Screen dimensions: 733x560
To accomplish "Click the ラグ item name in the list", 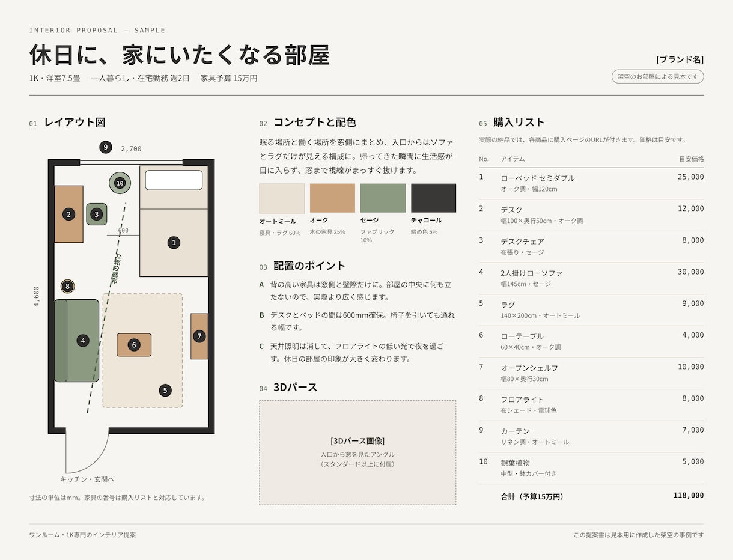I will (x=508, y=305).
